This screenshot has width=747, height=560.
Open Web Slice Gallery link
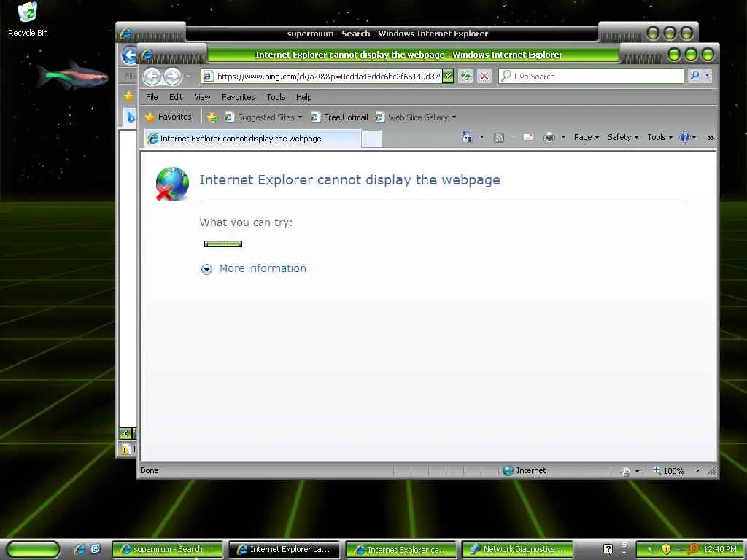412,117
